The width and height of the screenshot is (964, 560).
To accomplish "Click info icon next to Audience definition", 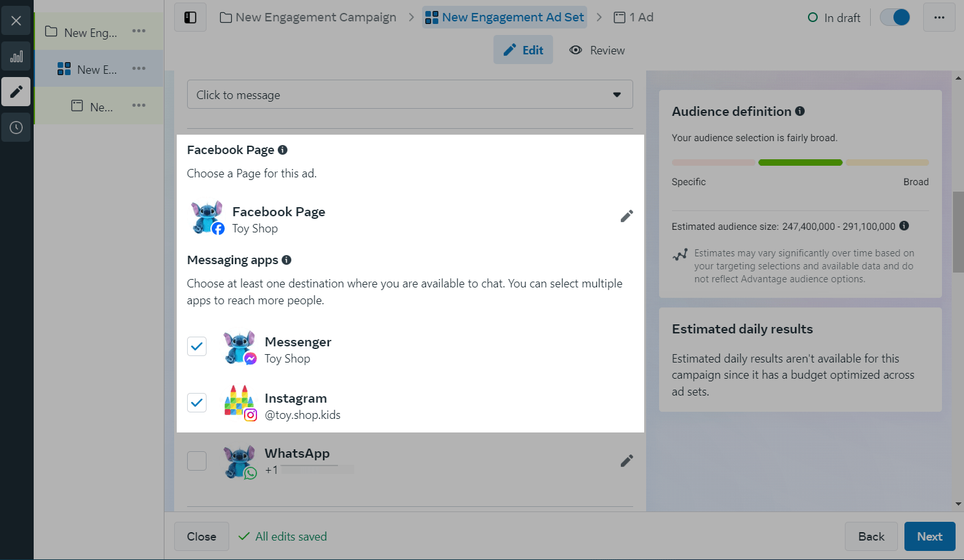I will [x=800, y=111].
